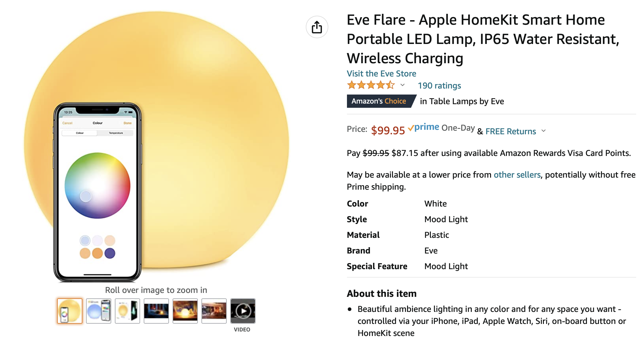The width and height of the screenshot is (644, 339).
Task: Open the 190 ratings link
Action: tap(439, 86)
